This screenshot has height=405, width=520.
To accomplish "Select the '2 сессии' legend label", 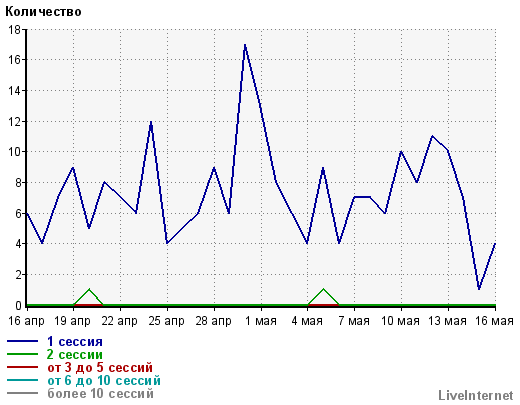I will pos(75,354).
